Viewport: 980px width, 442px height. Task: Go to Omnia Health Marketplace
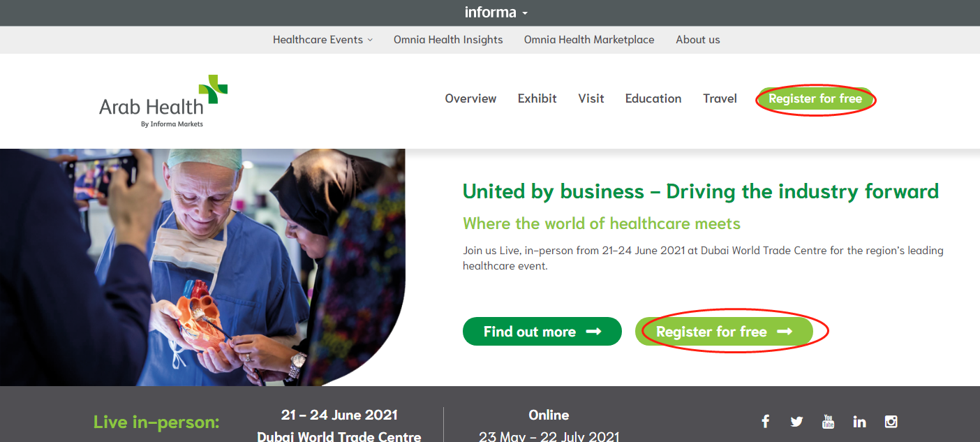pyautogui.click(x=589, y=40)
